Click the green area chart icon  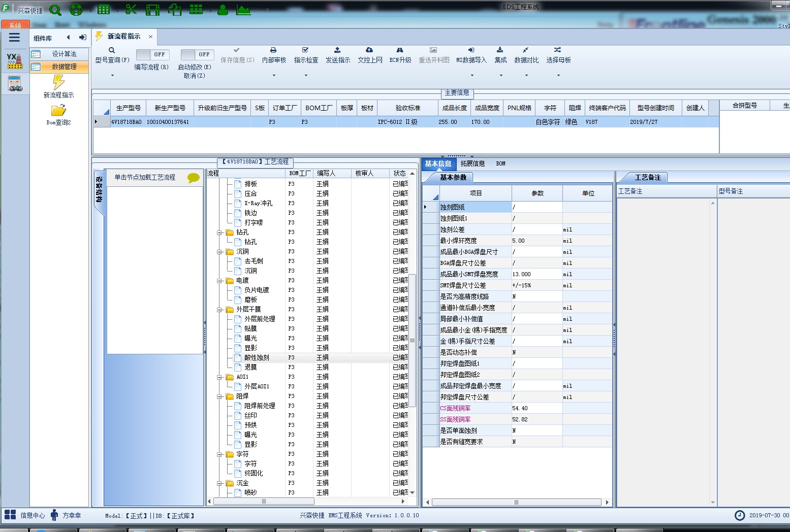(243, 10)
